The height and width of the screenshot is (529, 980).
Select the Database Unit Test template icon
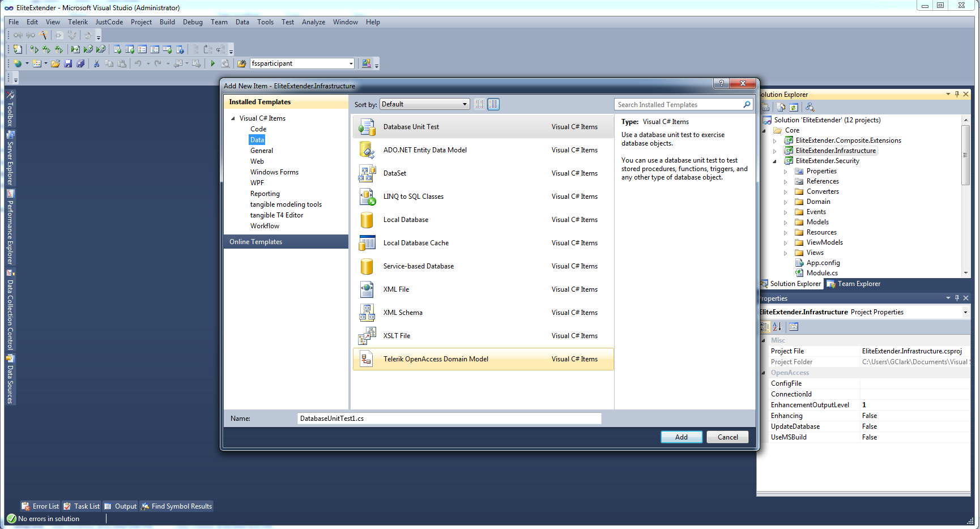click(x=367, y=127)
